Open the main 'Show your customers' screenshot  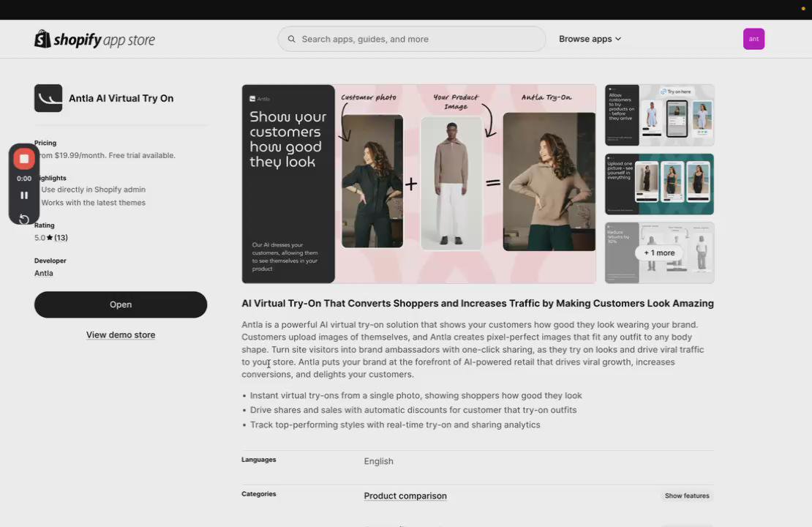[x=418, y=184]
